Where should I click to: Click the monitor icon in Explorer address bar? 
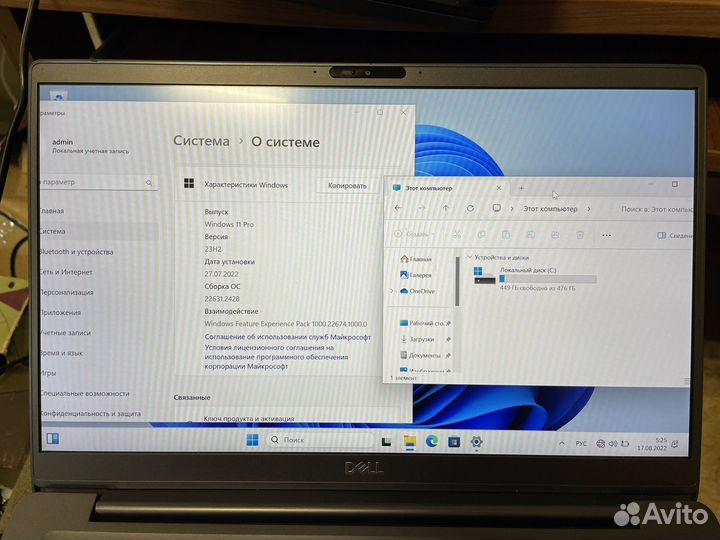496,208
